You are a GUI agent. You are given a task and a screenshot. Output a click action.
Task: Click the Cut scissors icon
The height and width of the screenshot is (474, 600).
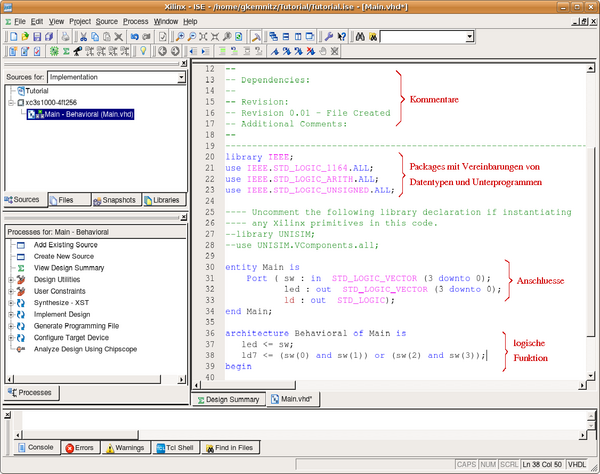tap(83, 37)
